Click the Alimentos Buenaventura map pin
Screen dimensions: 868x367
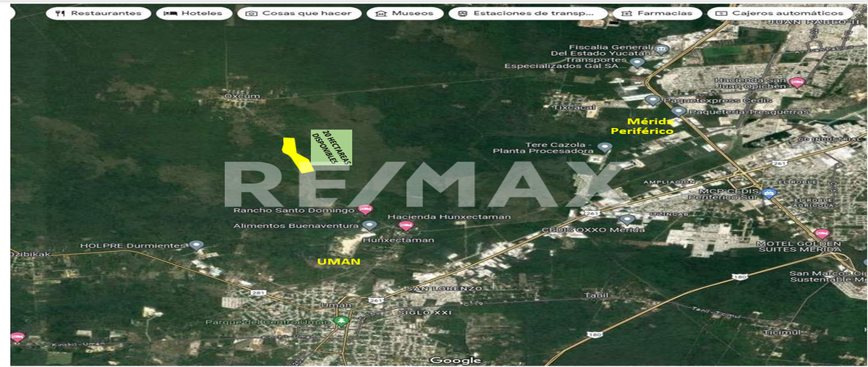tap(370, 226)
